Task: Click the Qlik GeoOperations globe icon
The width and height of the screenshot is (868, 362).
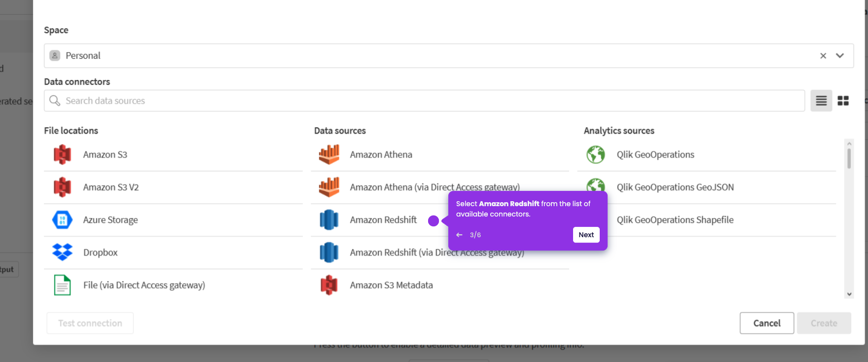Action: pos(596,154)
